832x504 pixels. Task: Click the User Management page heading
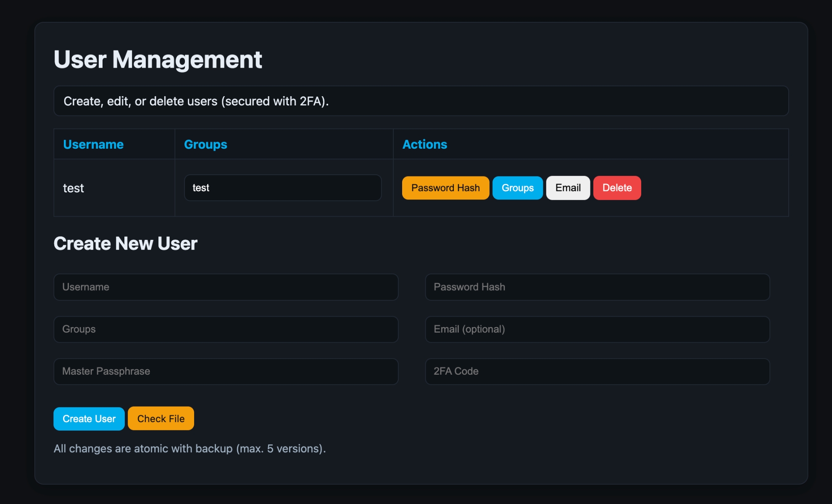pyautogui.click(x=158, y=59)
